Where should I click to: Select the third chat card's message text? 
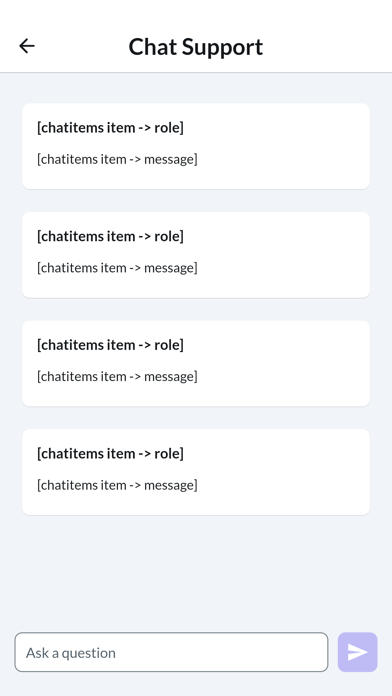[x=117, y=376]
